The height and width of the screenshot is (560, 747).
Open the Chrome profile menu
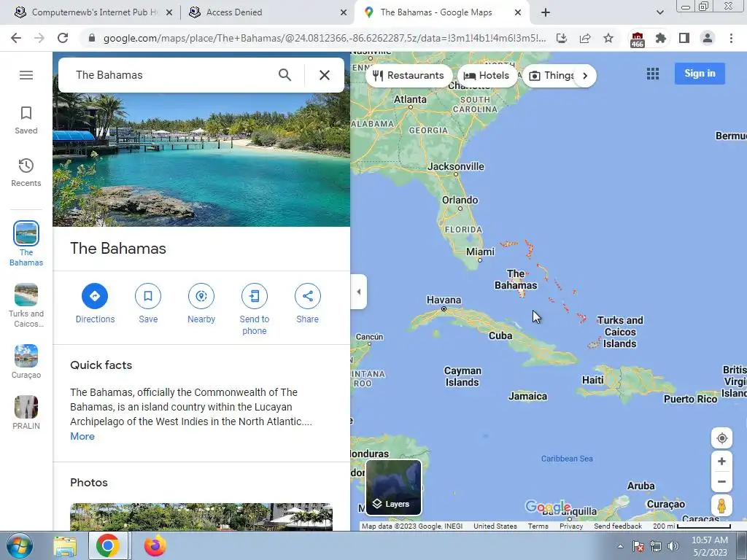coord(708,38)
